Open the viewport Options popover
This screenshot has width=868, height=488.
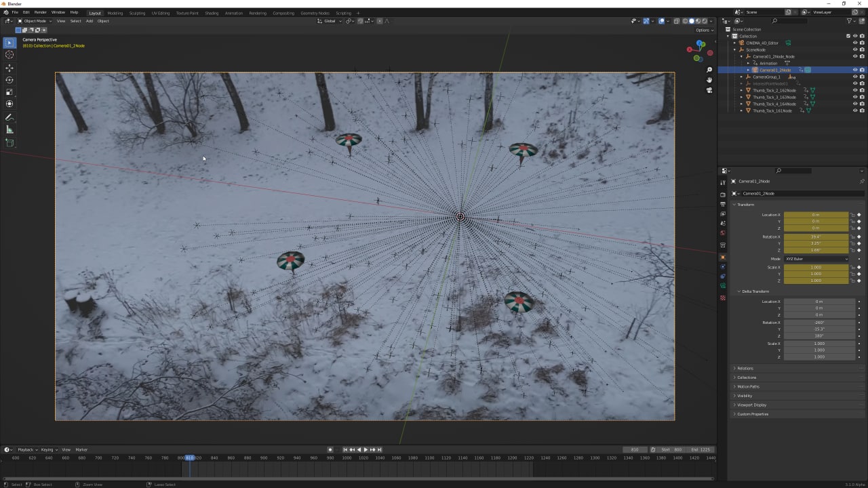705,30
